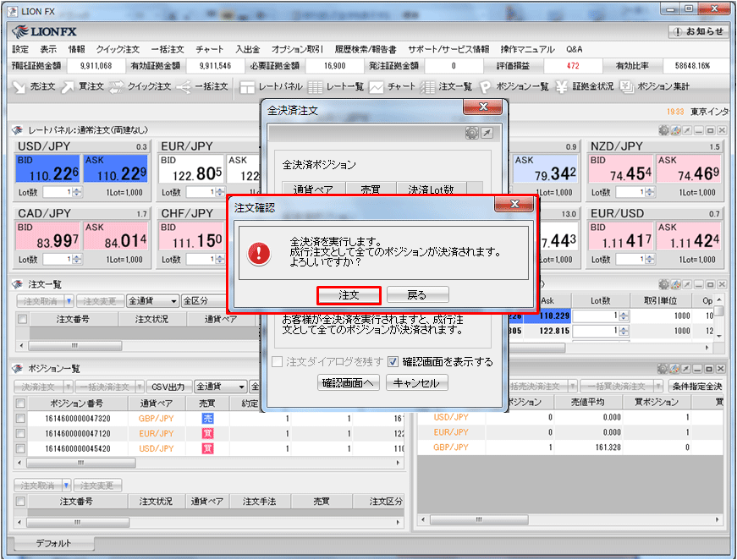Click the rate panel color palette icon
This screenshot has width=737, height=560.
click(675, 130)
